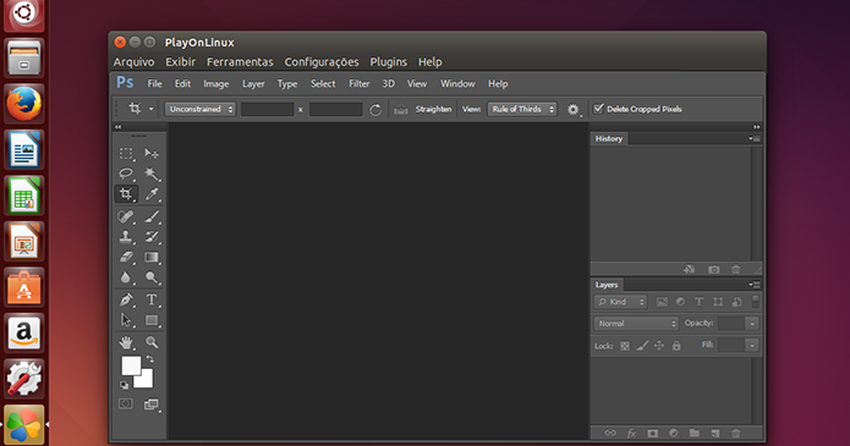
Task: Open the Rule of Thirds view dropdown
Action: tap(521, 109)
